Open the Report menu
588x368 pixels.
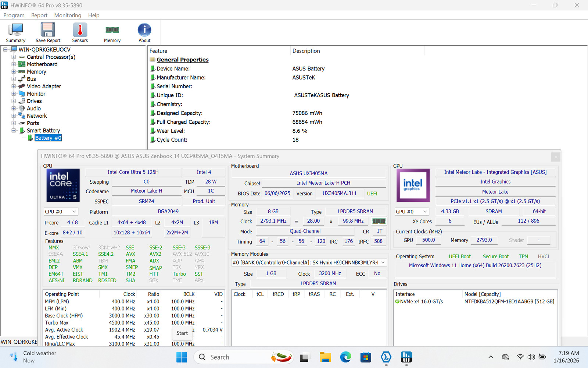click(39, 15)
